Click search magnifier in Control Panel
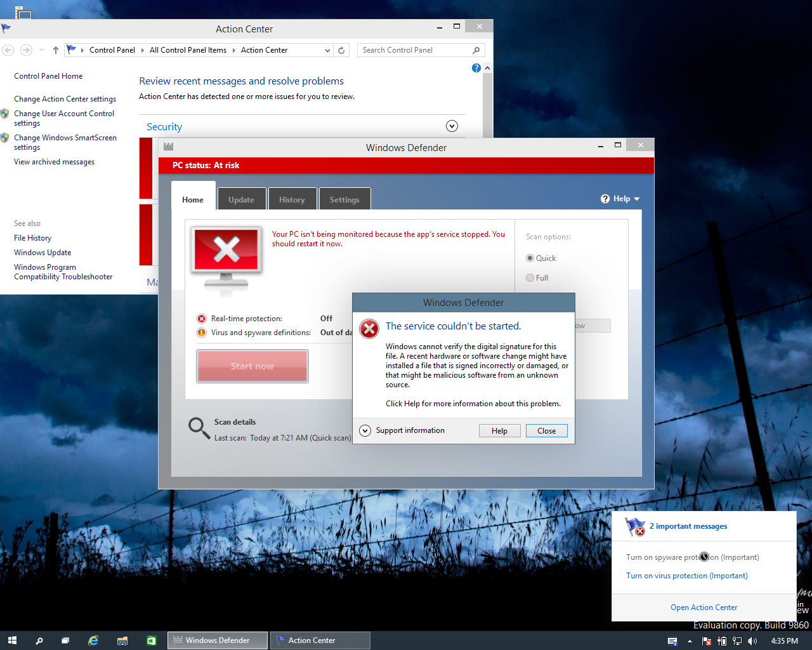 pyautogui.click(x=476, y=50)
